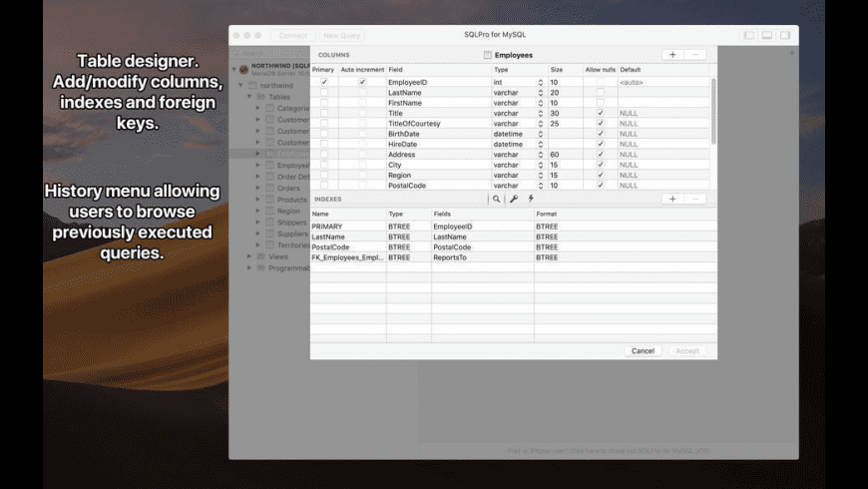The image size is (868, 489).
Task: Remove a column with the Columns minus button
Action: coord(695,54)
